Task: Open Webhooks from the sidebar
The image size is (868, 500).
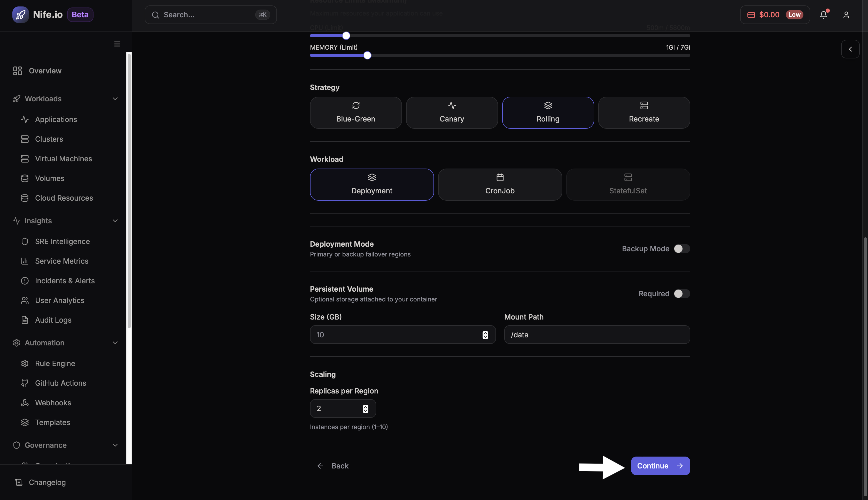Action: pyautogui.click(x=53, y=403)
